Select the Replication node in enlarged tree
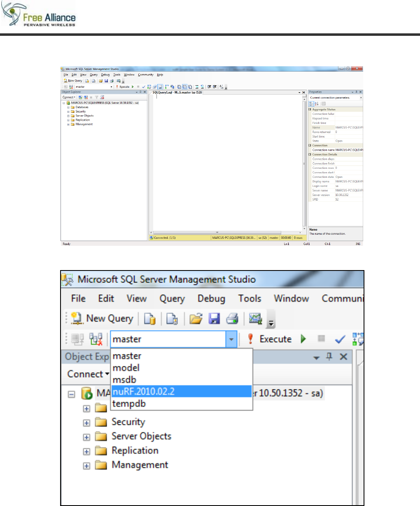The height and width of the screenshot is (506, 420). pyautogui.click(x=135, y=451)
